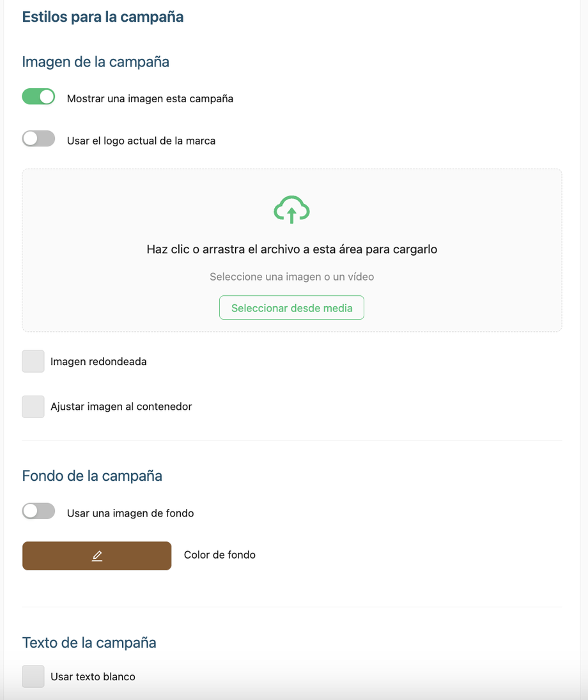588x700 pixels.
Task: Turn off the 'Mostrar una imagen esta campaña' switch
Action: pos(38,97)
